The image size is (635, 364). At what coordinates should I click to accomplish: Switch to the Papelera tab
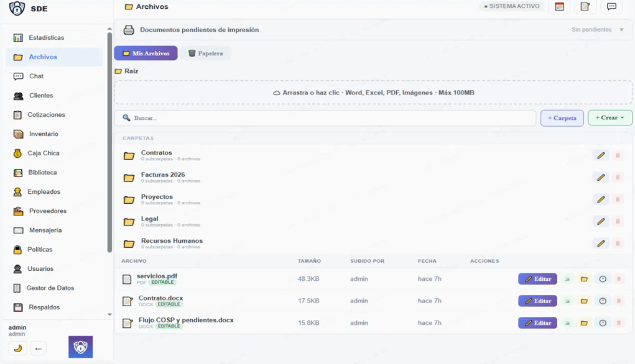coord(205,53)
